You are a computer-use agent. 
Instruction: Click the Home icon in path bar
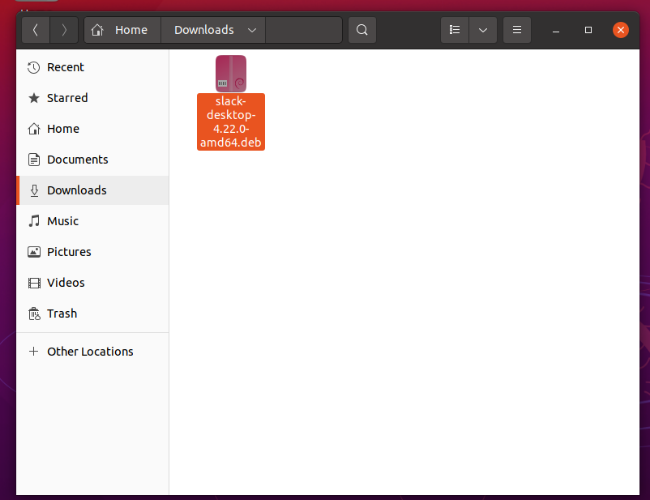[97, 30]
